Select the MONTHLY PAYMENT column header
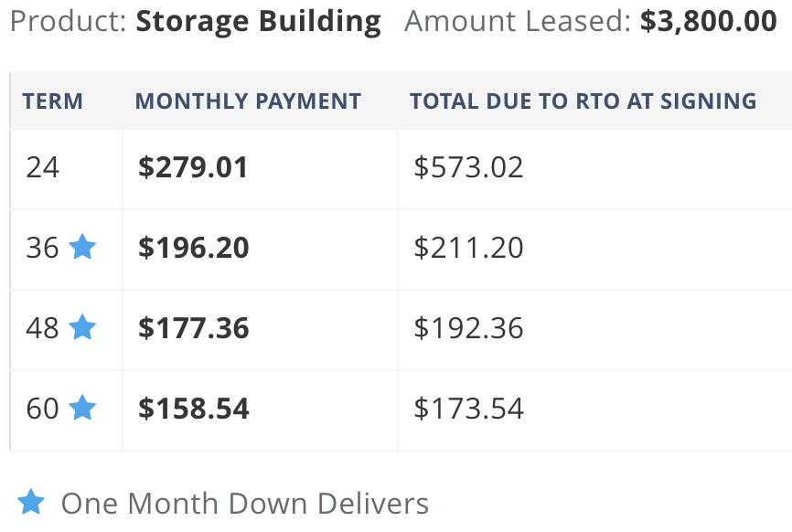 (248, 101)
